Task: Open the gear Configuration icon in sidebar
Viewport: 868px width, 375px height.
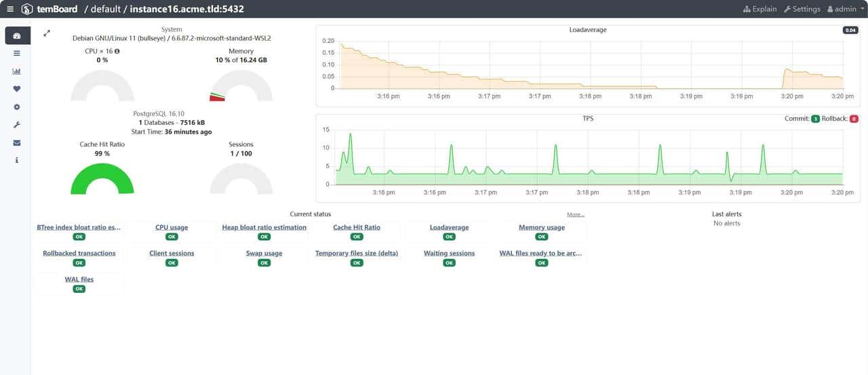Action: point(17,107)
